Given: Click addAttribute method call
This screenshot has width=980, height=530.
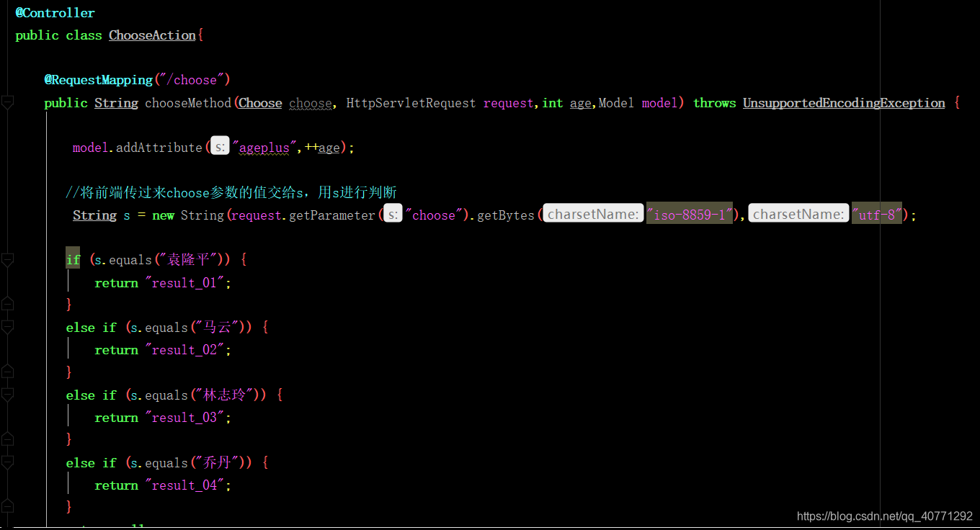Looking at the screenshot, I should pyautogui.click(x=159, y=148).
